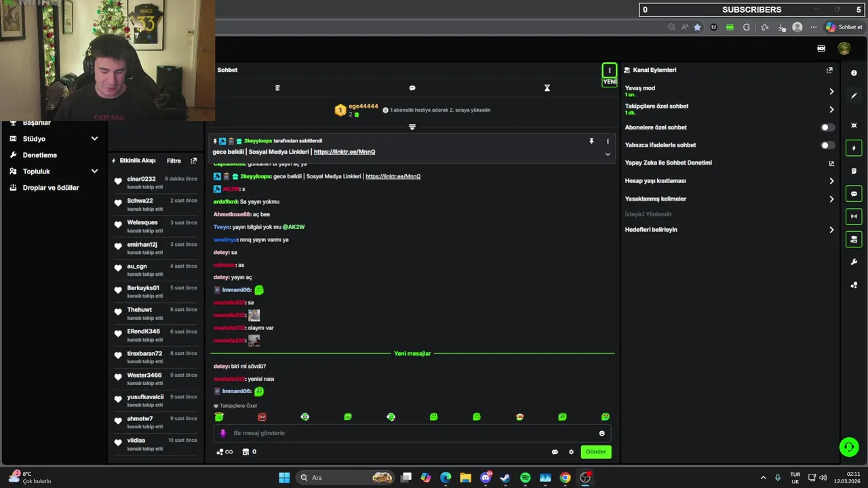Click the message input field
868x488 pixels.
tap(412, 433)
